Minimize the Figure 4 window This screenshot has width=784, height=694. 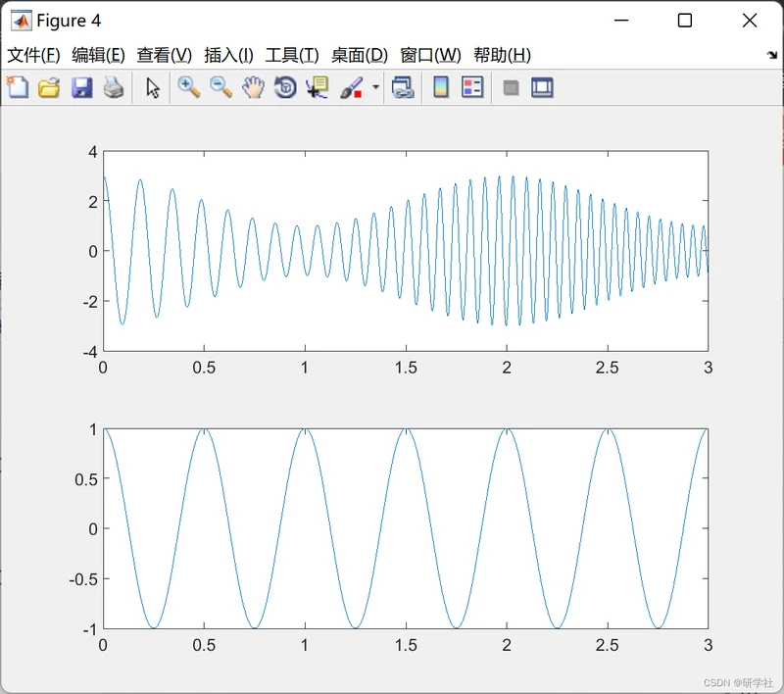pos(621,21)
